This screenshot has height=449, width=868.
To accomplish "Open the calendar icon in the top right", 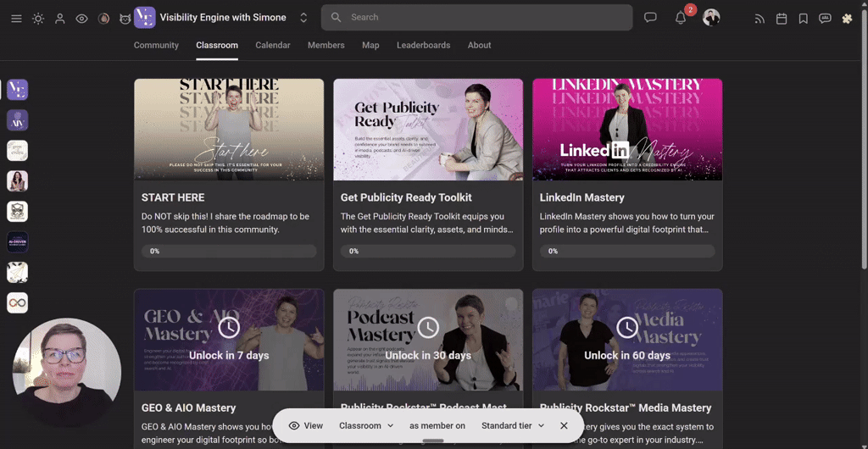I will 782,19.
